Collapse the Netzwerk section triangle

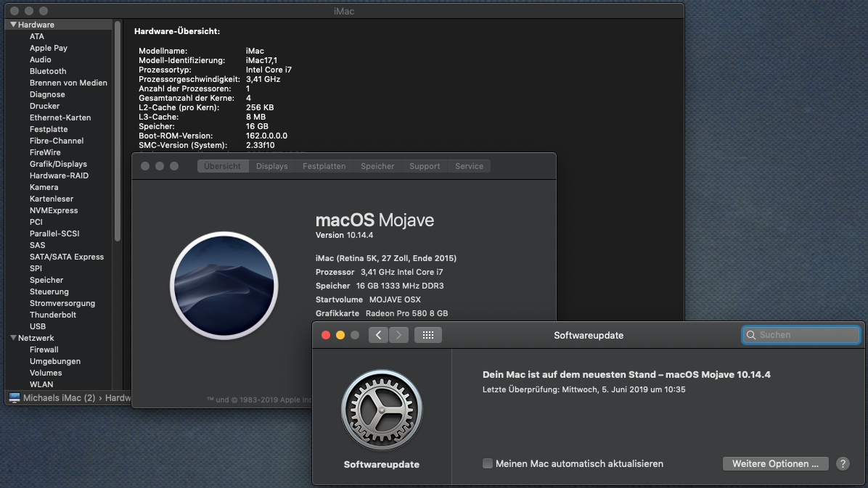(x=13, y=337)
